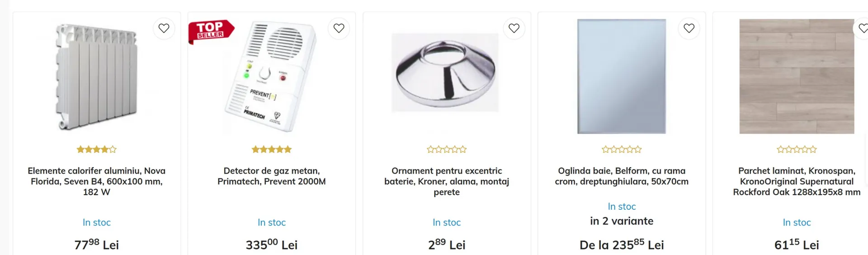868x255 pixels.
Task: Click the star rating of aluminium radiator
Action: click(x=97, y=149)
